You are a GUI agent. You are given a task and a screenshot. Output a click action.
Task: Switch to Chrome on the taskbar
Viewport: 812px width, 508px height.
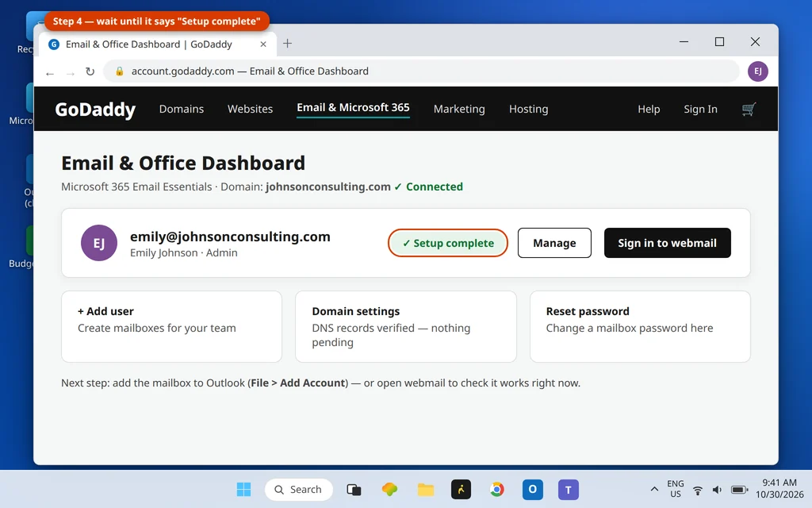497,489
